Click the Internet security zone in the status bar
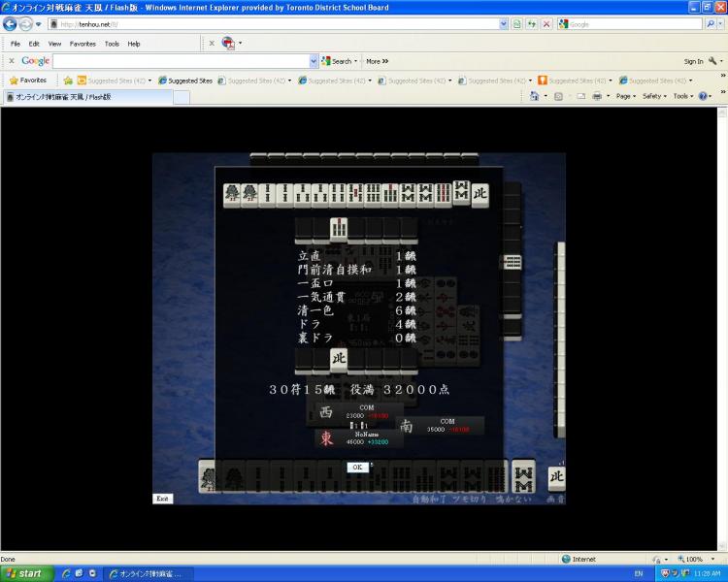 click(579, 559)
